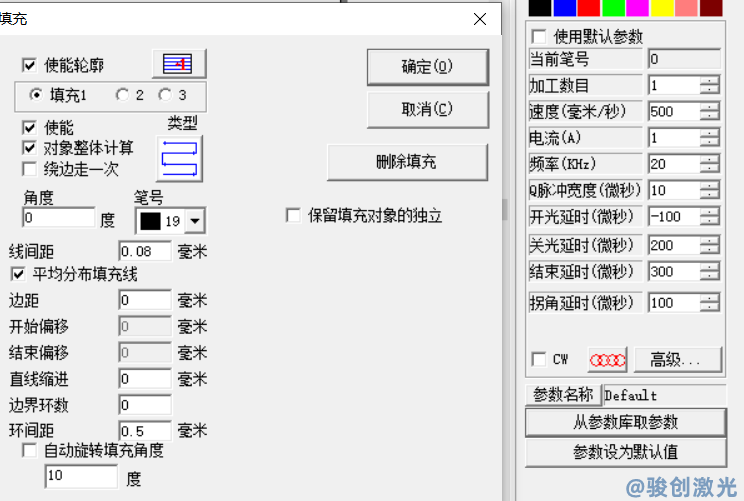Check 保留填充对象的独立 checkbox
The width and height of the screenshot is (744, 501).
click(293, 215)
